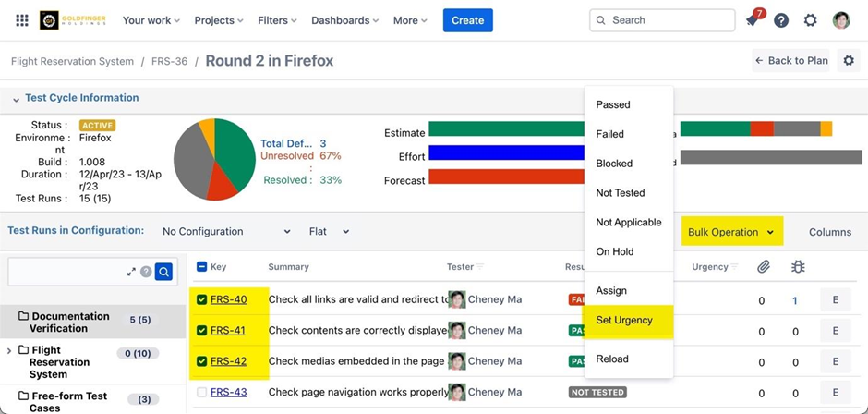Open Jira settings gear in top bar
The width and height of the screenshot is (868, 414).
point(810,20)
